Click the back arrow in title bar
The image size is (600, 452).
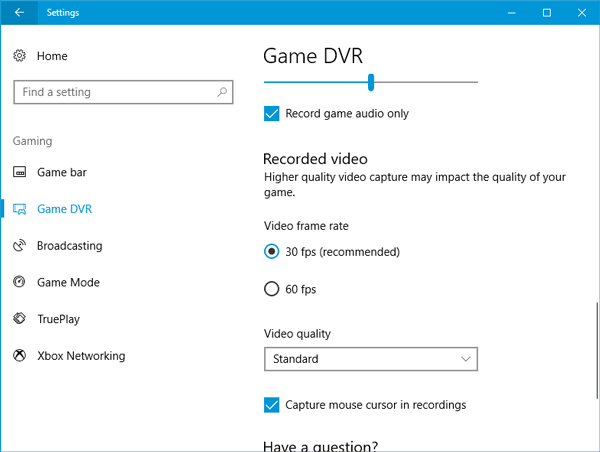click(20, 13)
